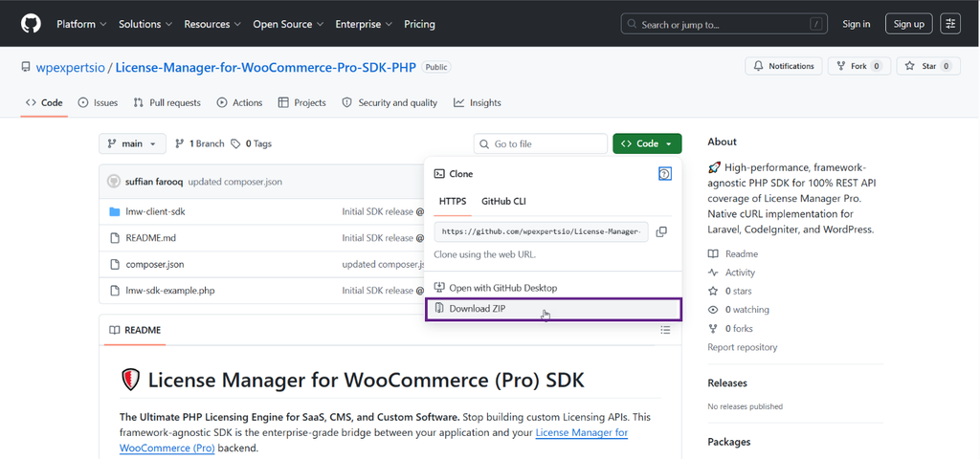The width and height of the screenshot is (980, 459).
Task: Open the clone help question-mark icon
Action: [665, 174]
